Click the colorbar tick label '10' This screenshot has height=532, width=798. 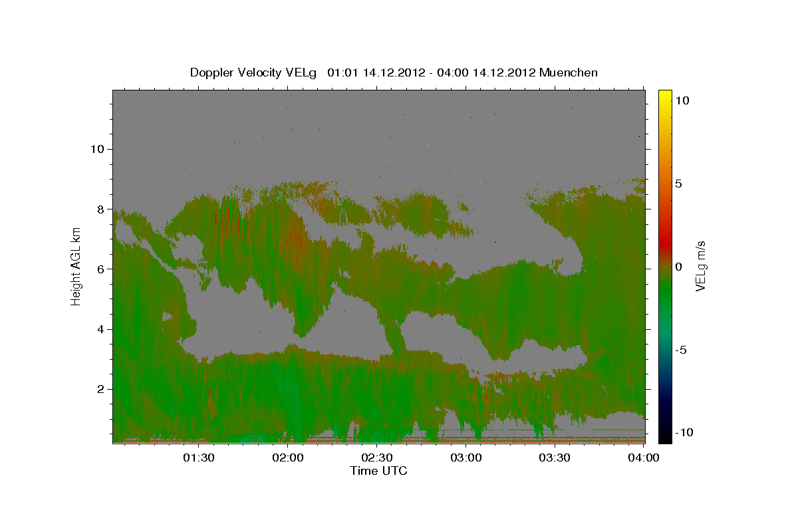(x=682, y=100)
